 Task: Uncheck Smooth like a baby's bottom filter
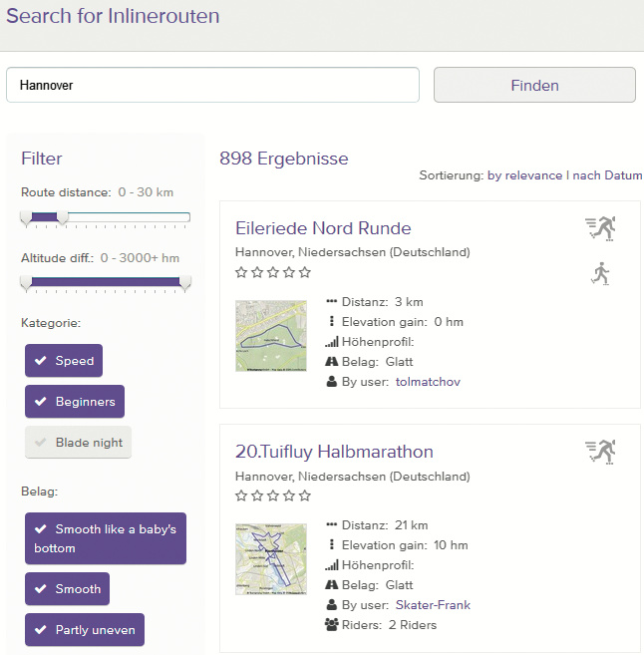106,538
